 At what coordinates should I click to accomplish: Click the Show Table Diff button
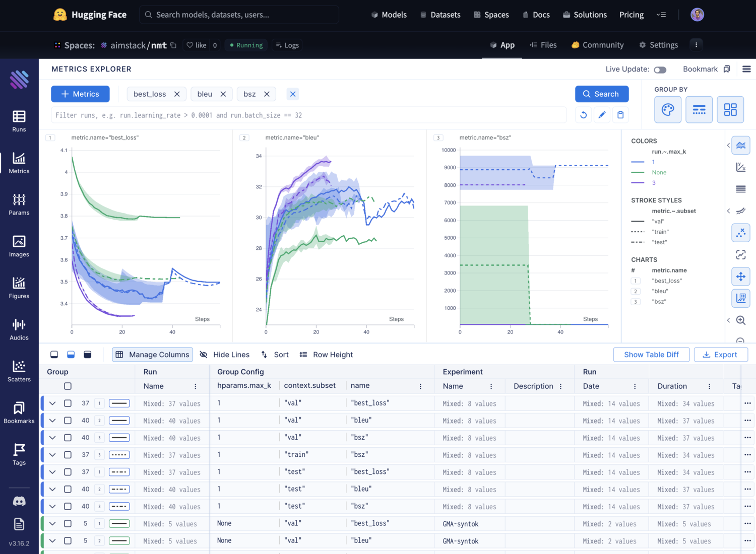651,355
